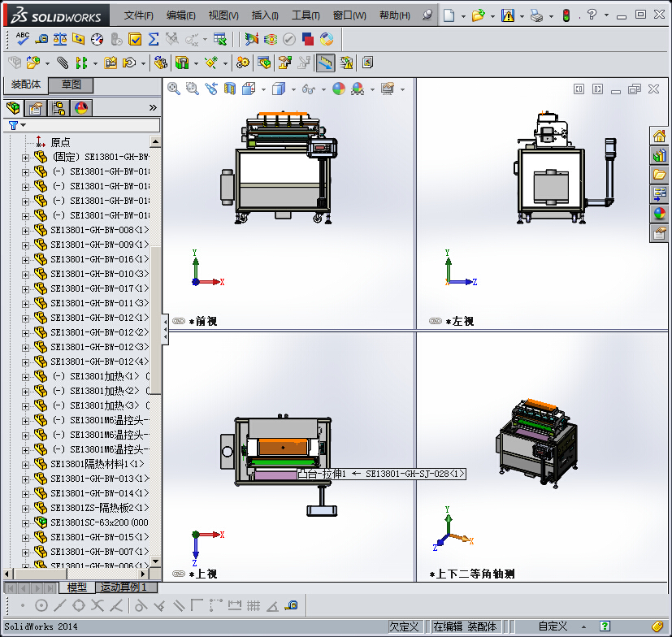Toggle Center Point snap circle icon
This screenshot has width=672, height=637.
[41, 605]
